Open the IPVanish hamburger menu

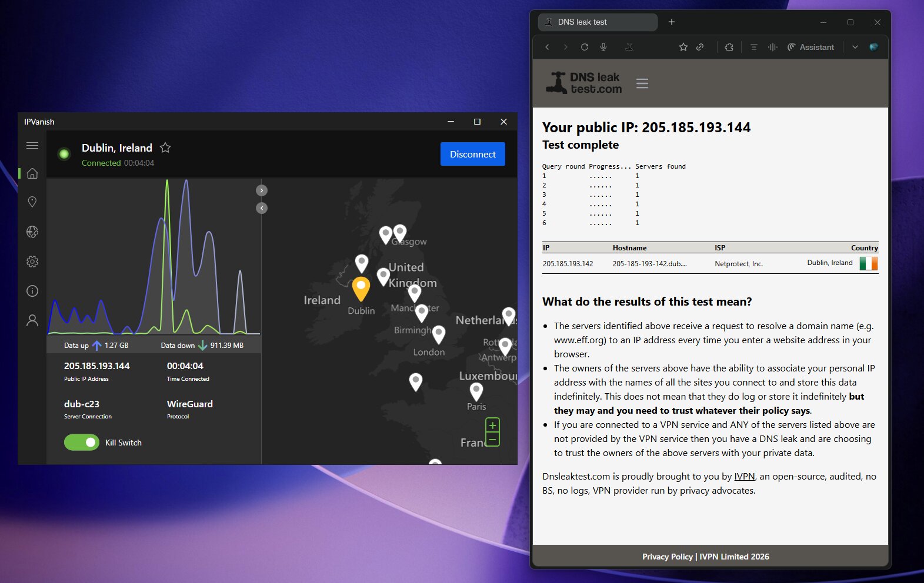tap(32, 145)
